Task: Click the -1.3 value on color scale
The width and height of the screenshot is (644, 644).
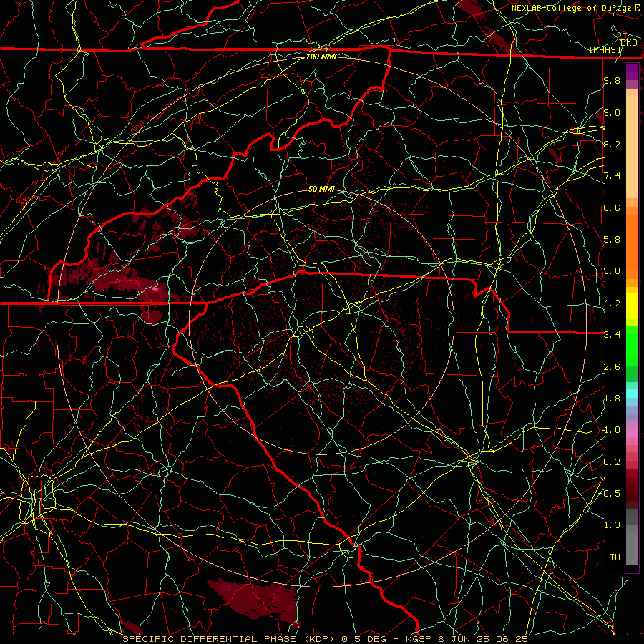Action: [610, 525]
